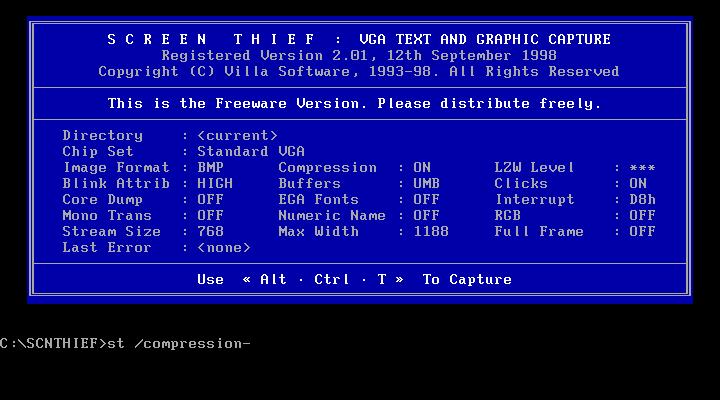
Task: Click the "Compression" label
Action: (327, 168)
